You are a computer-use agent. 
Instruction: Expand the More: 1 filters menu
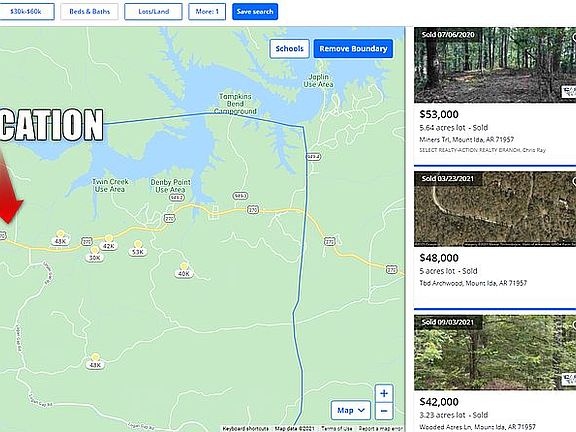[207, 11]
